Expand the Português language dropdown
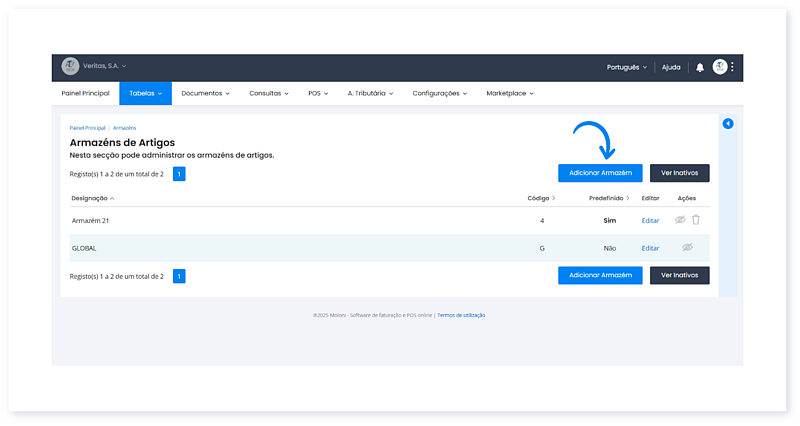800x426 pixels. [x=626, y=67]
